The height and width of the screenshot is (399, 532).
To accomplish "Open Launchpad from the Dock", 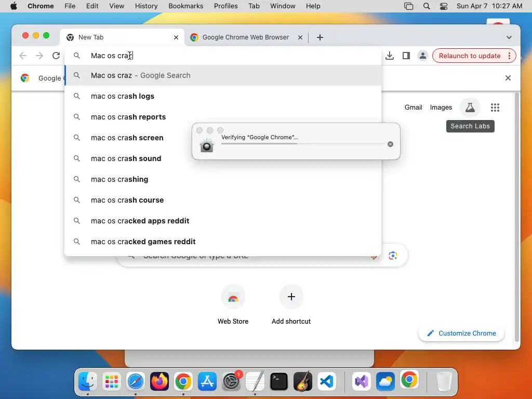I will pyautogui.click(x=112, y=381).
